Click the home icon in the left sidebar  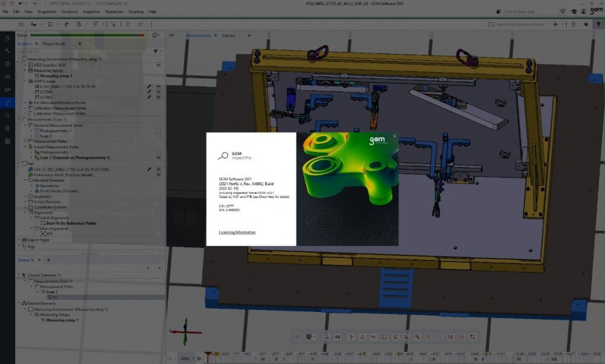tap(7, 38)
